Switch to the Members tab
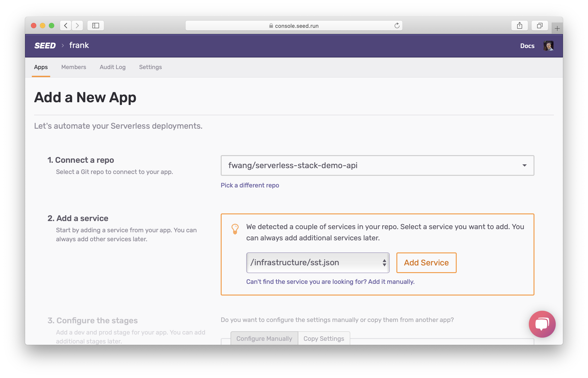Viewport: 588px width, 378px height. [x=73, y=67]
